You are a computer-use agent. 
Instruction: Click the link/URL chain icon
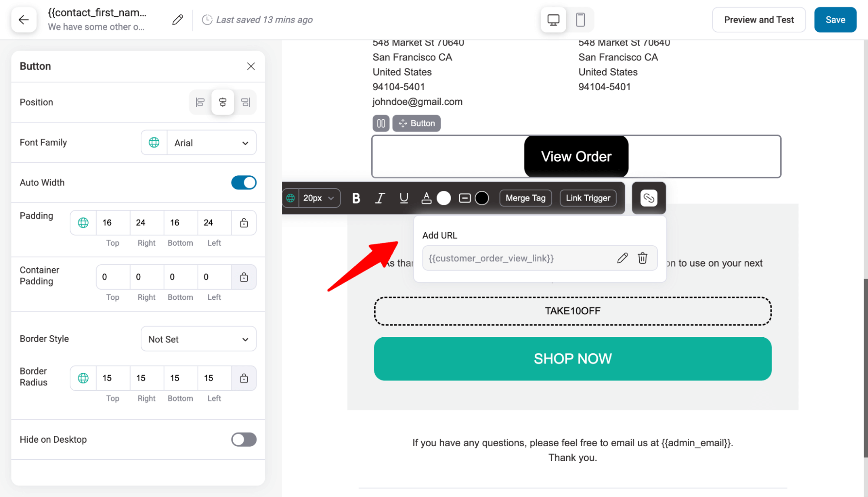[x=648, y=197]
